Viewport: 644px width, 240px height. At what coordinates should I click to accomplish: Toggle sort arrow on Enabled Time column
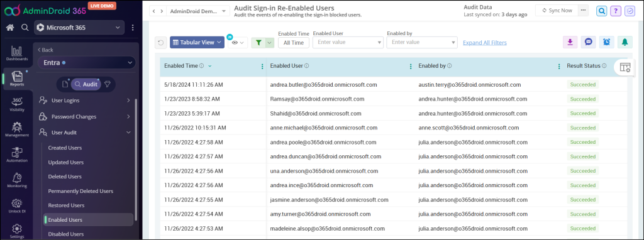click(x=210, y=66)
